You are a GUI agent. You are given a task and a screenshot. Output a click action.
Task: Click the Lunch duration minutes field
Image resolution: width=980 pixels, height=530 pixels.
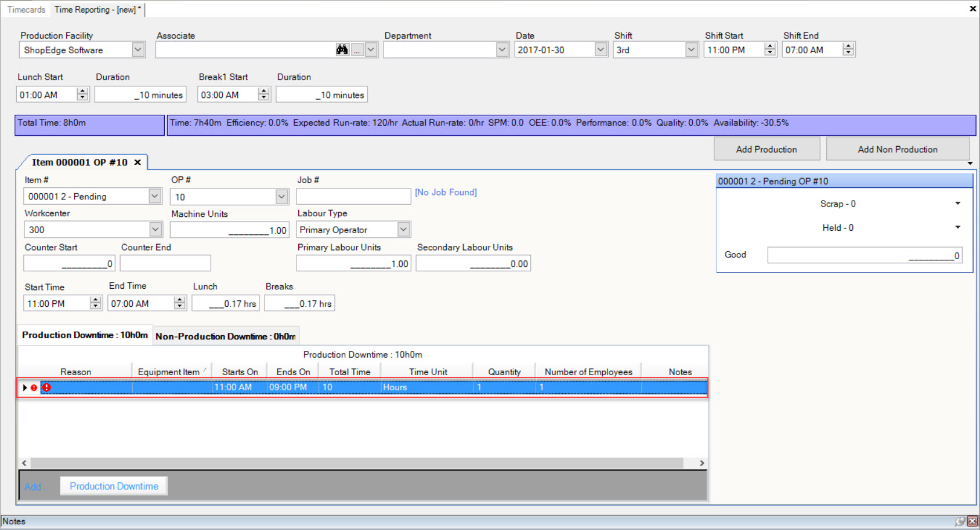(140, 95)
